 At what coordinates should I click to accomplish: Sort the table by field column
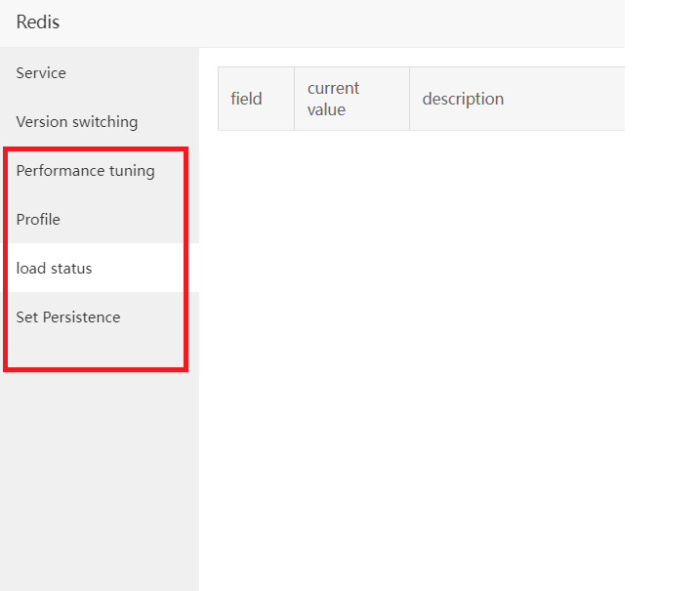click(247, 99)
